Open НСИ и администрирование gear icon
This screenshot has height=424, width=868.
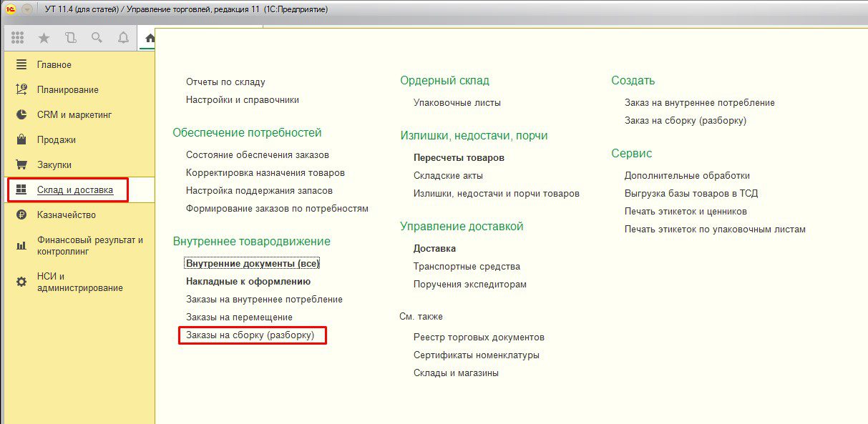pyautogui.click(x=21, y=282)
